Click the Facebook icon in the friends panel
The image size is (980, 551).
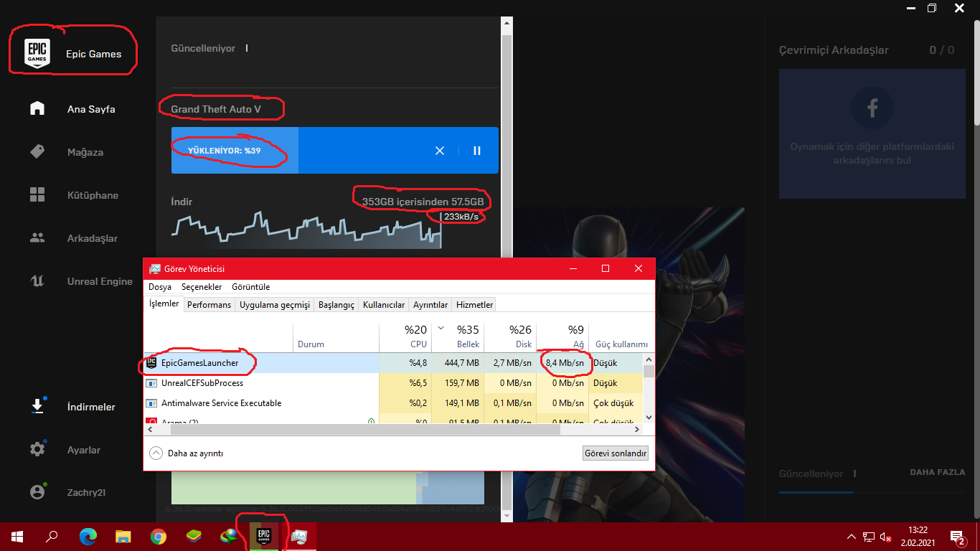872,108
